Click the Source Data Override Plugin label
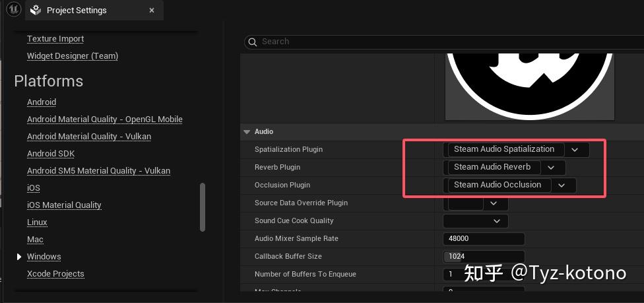This screenshot has width=644, height=303. pyautogui.click(x=301, y=203)
